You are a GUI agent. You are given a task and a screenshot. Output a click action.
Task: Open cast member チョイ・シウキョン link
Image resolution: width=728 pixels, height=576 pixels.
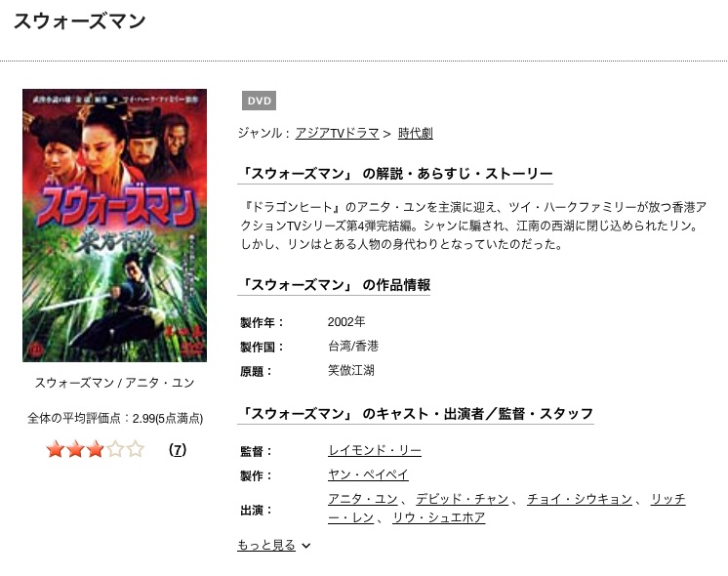[580, 499]
